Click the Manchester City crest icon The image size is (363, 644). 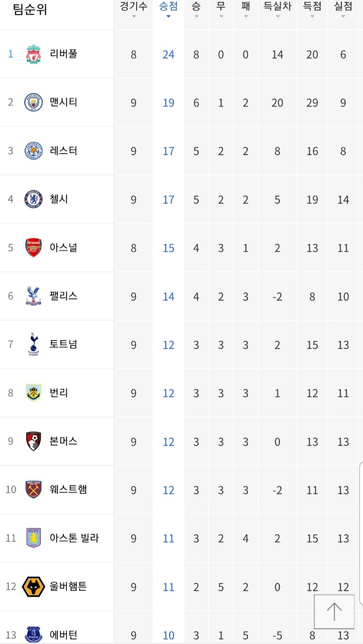point(34,103)
